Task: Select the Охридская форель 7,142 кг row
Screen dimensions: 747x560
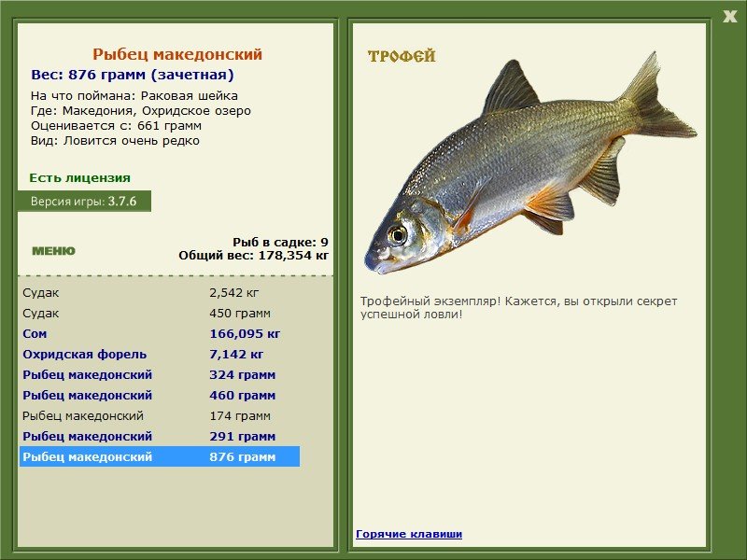Action: [160, 355]
